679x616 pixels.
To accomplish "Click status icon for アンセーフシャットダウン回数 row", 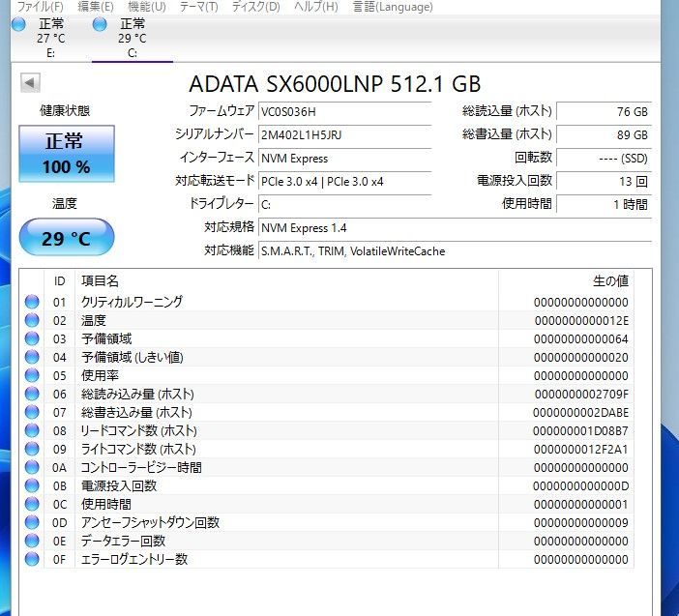I will [x=32, y=522].
